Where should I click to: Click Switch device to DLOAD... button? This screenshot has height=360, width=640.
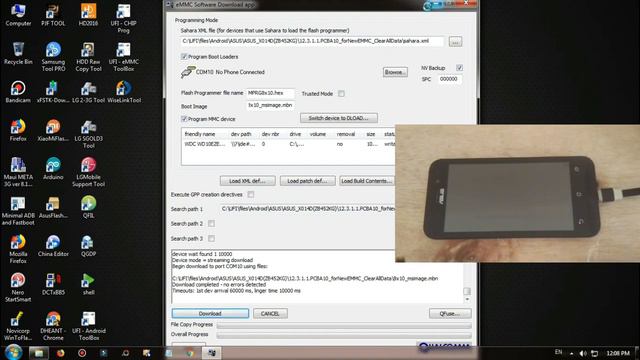coord(339,118)
